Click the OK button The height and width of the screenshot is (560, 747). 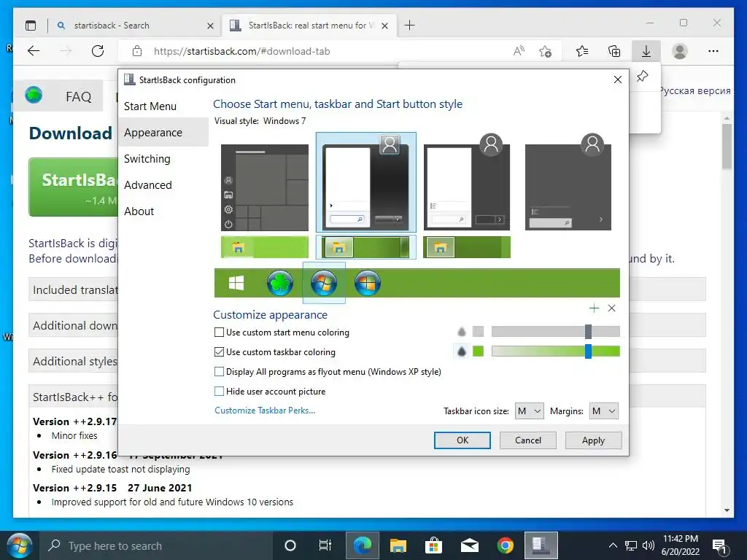click(462, 440)
